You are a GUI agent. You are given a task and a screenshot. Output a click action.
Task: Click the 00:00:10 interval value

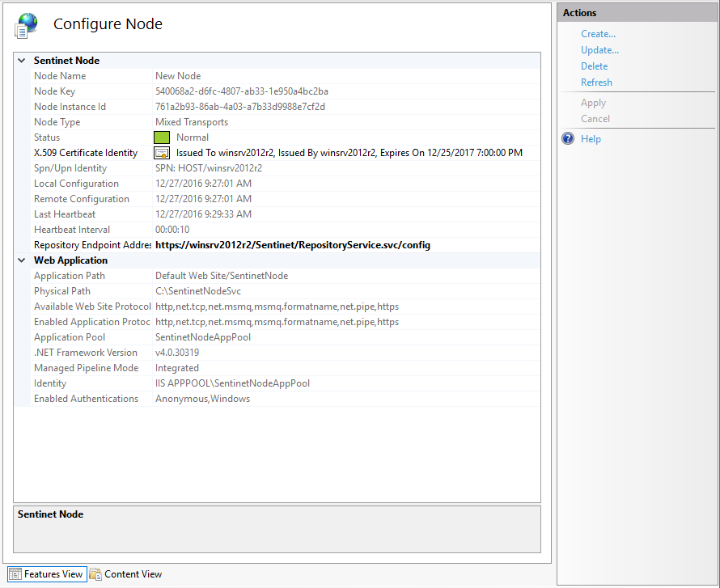[172, 230]
